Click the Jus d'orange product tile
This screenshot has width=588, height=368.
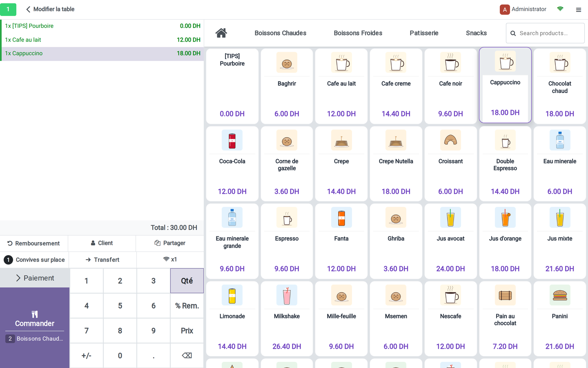click(x=505, y=241)
